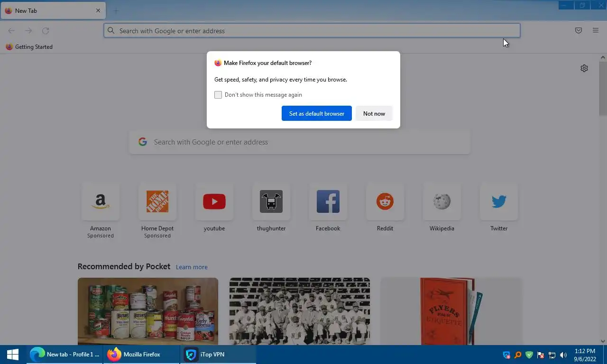Open the baseball team photo Pocket story
The image size is (607, 364).
click(300, 311)
